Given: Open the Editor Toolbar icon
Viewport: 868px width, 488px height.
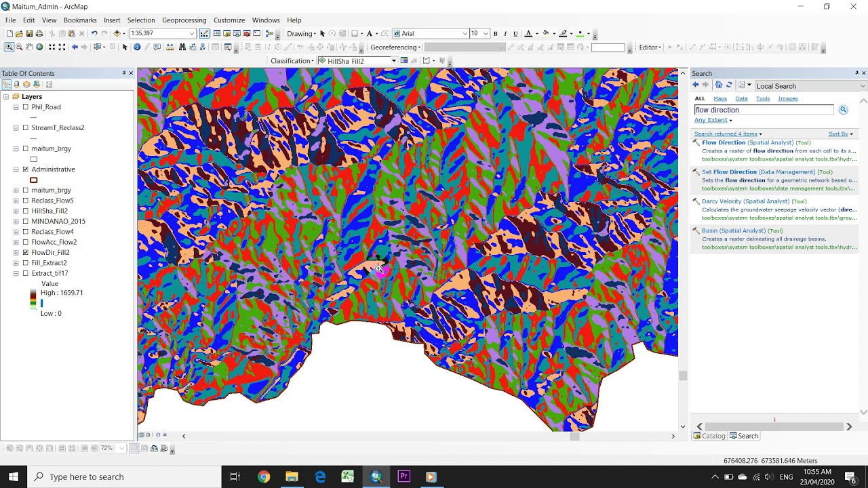Looking at the screenshot, I should pos(204,33).
